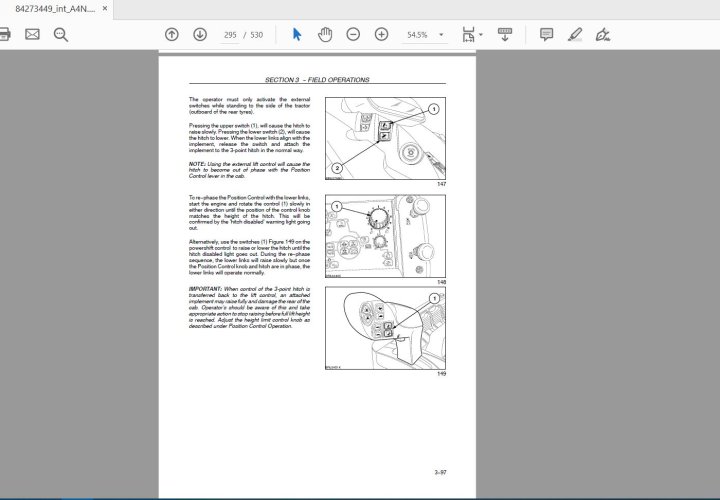Go to previous page arrow
Image resolution: width=720 pixels, height=500 pixels.
pyautogui.click(x=172, y=34)
